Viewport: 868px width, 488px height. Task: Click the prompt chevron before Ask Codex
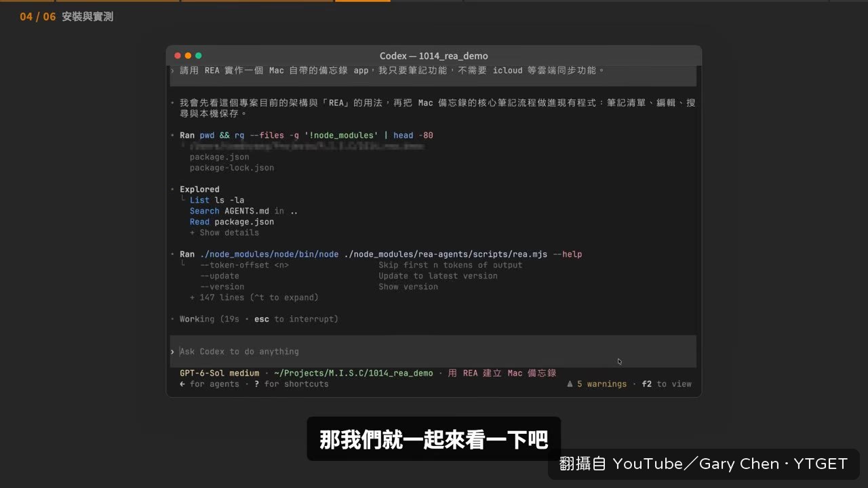(173, 351)
